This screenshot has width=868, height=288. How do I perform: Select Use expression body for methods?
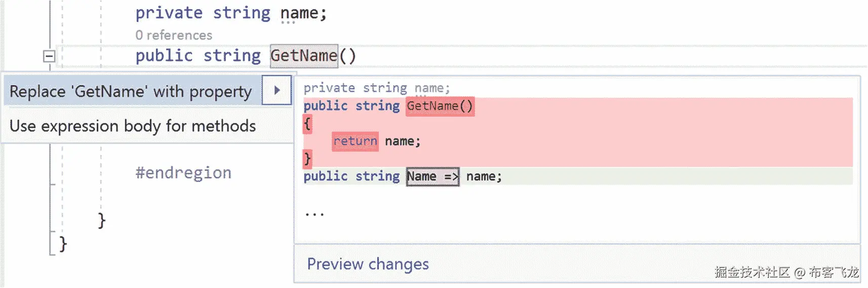(x=133, y=126)
